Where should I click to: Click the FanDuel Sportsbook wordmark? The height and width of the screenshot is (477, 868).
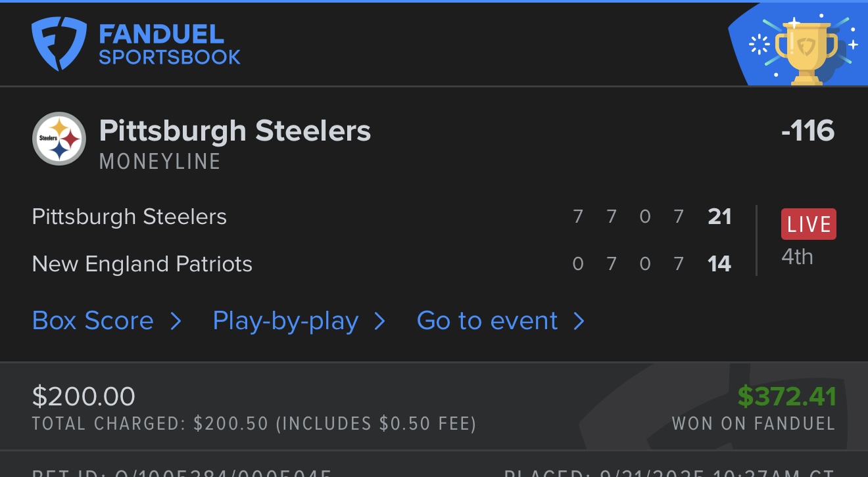click(170, 45)
